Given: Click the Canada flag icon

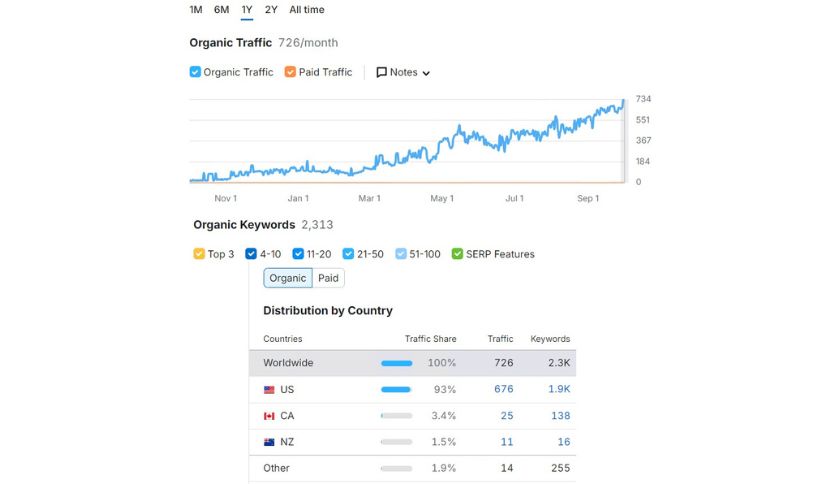Looking at the screenshot, I should pyautogui.click(x=269, y=415).
